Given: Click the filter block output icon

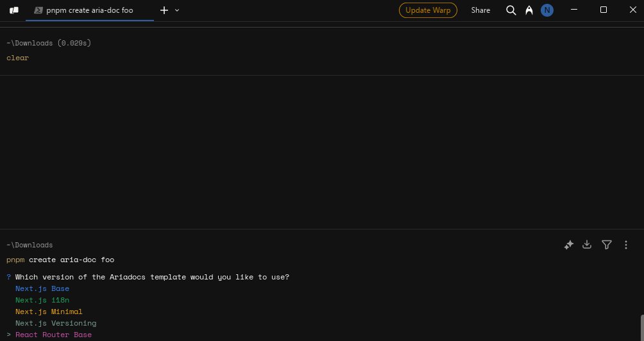Looking at the screenshot, I should point(607,245).
